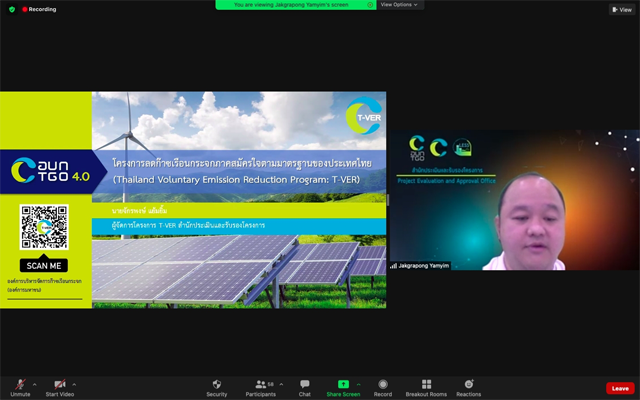Expand share options arrow beside Share Screen
Viewport: 640px width, 400px height.
(358, 384)
